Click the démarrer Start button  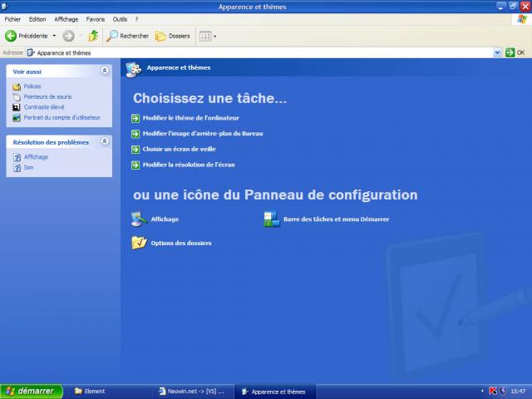point(32,392)
